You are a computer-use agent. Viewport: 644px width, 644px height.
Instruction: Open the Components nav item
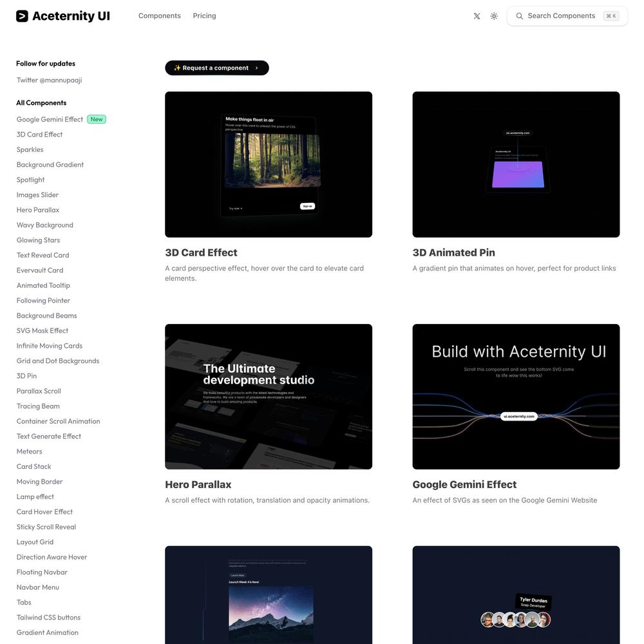(159, 15)
